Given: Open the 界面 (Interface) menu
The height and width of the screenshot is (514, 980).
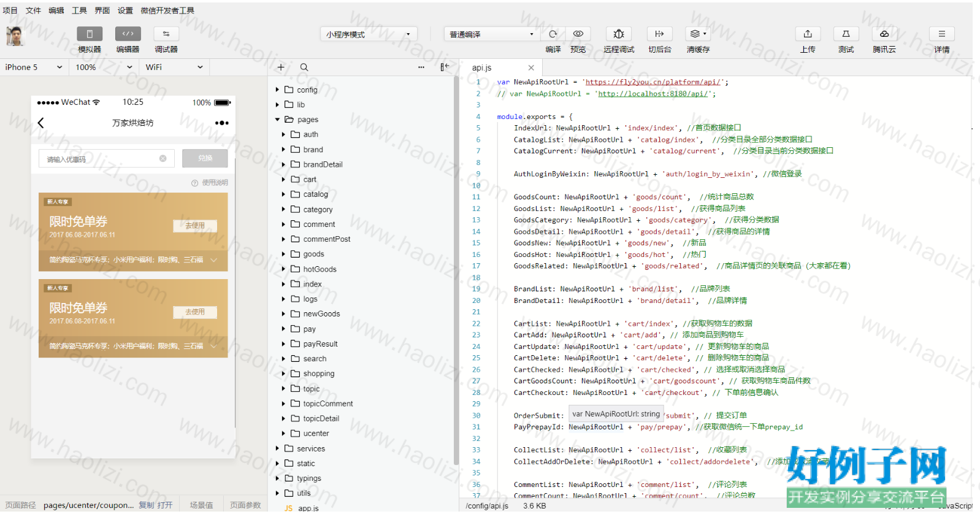Looking at the screenshot, I should [x=102, y=10].
